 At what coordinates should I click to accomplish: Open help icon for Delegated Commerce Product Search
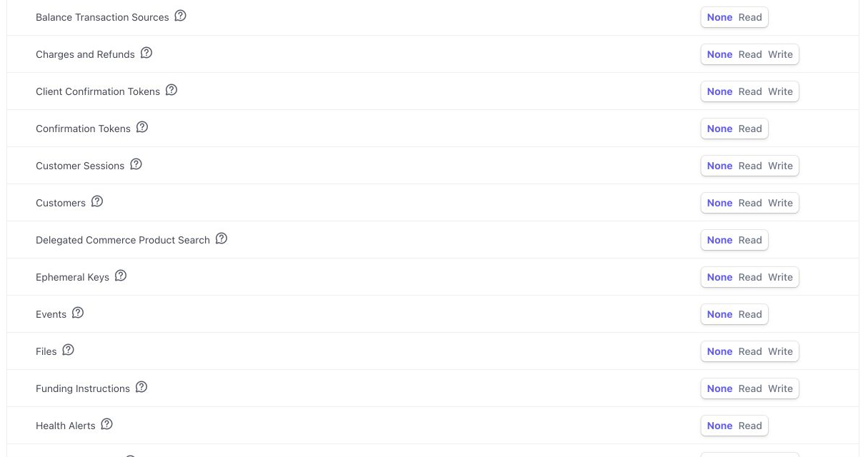click(x=221, y=238)
